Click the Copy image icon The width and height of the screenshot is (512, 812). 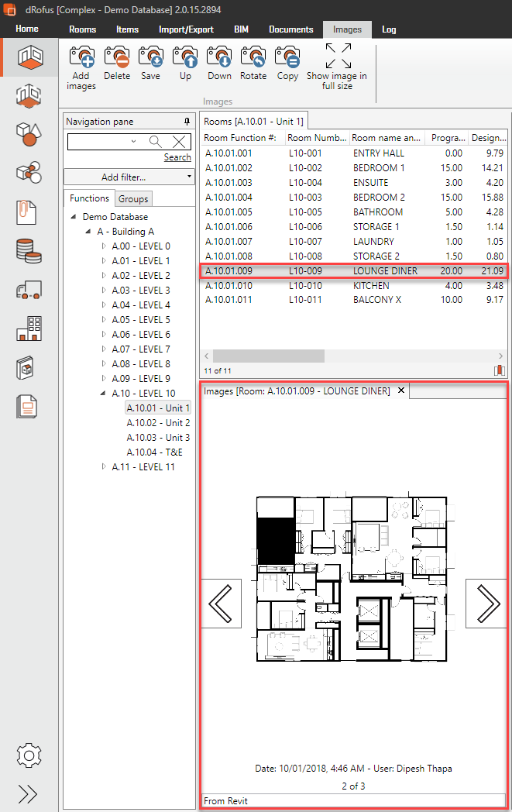(287, 59)
